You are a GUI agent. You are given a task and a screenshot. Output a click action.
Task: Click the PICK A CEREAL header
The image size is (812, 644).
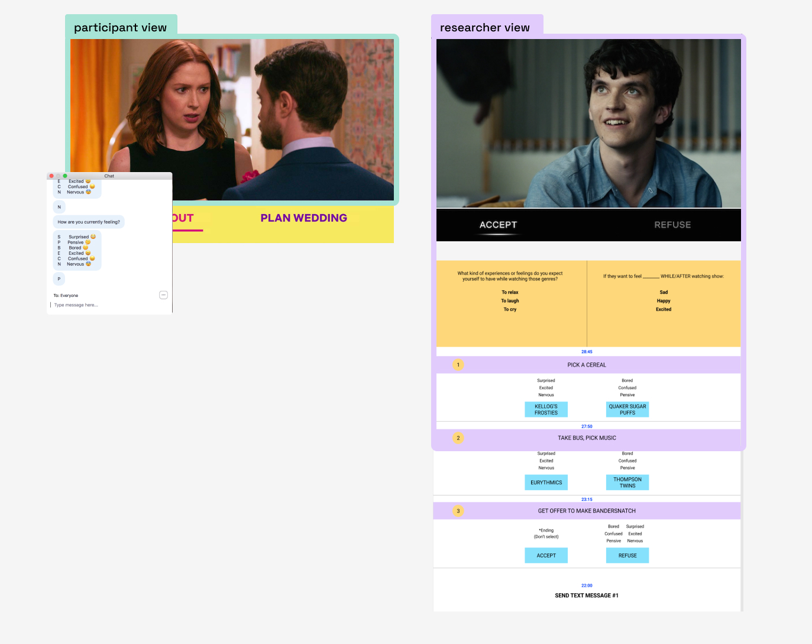point(587,365)
